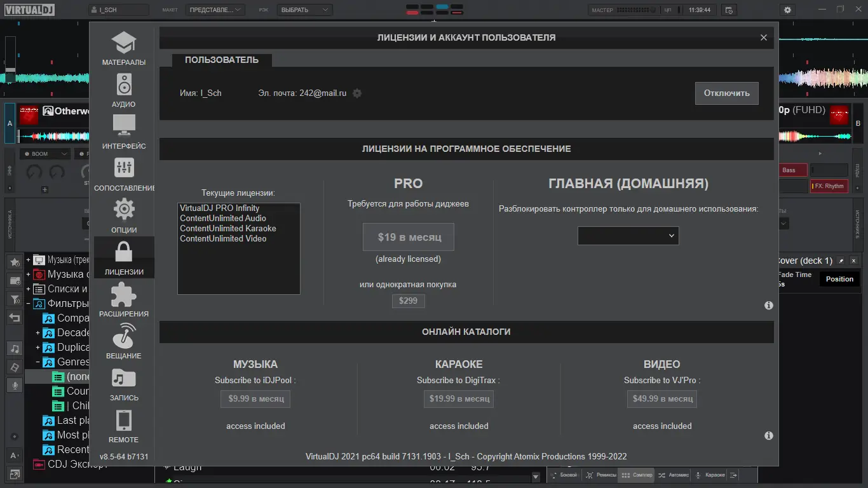Switch to the Автомикс sideview tab
This screenshot has width=868, height=488.
click(673, 475)
